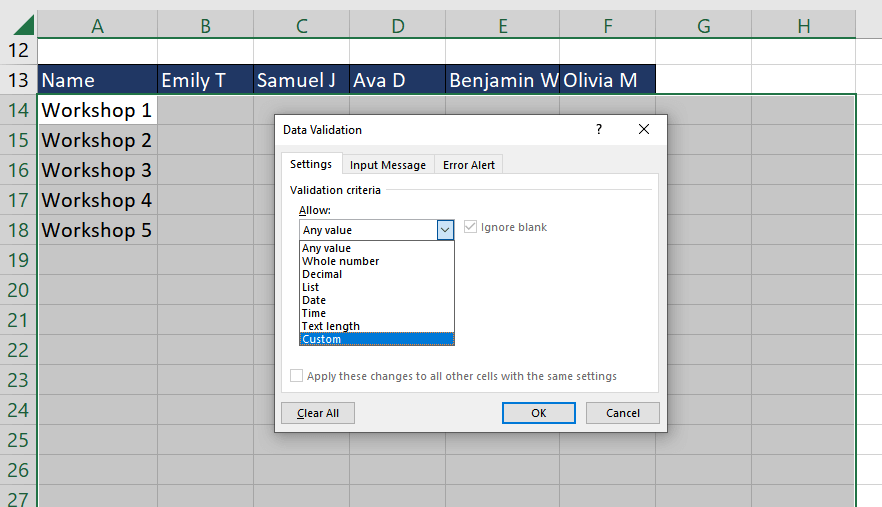The image size is (882, 507).
Task: Switch to the Error Alert tab
Action: pos(469,165)
